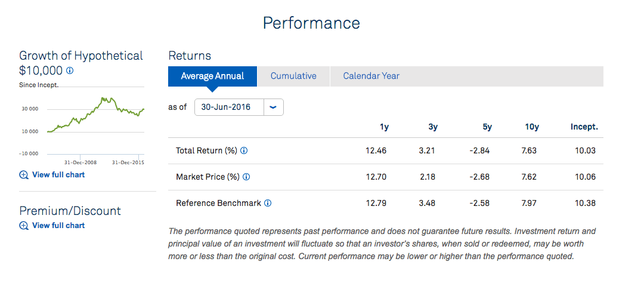Click Market Price 1y value 12.70

(x=376, y=177)
